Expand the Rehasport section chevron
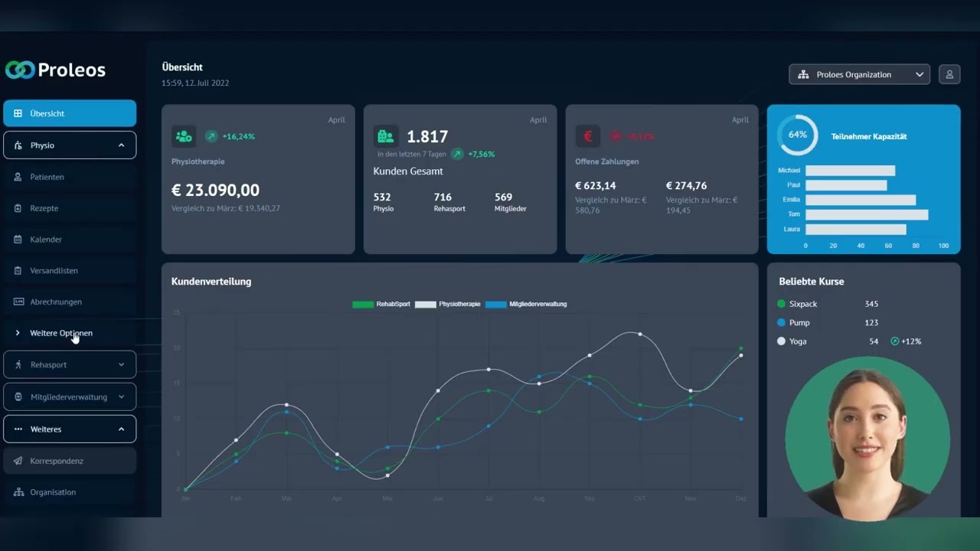Viewport: 980px width, 551px height. click(121, 365)
